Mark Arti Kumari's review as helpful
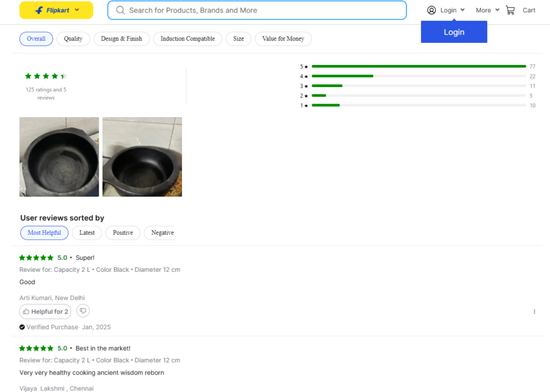This screenshot has width=550, height=392. coord(46,311)
